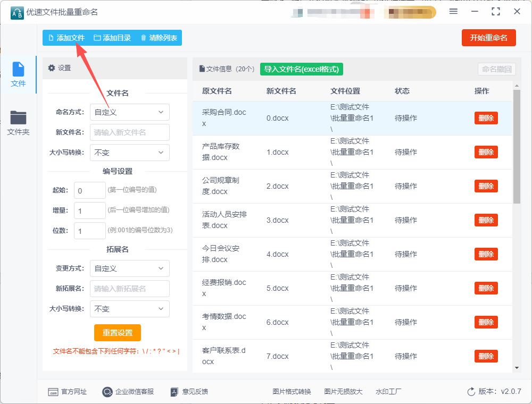Expand the extension 变更方式 dropdown
Viewport: 532px width, 404px height.
point(129,268)
